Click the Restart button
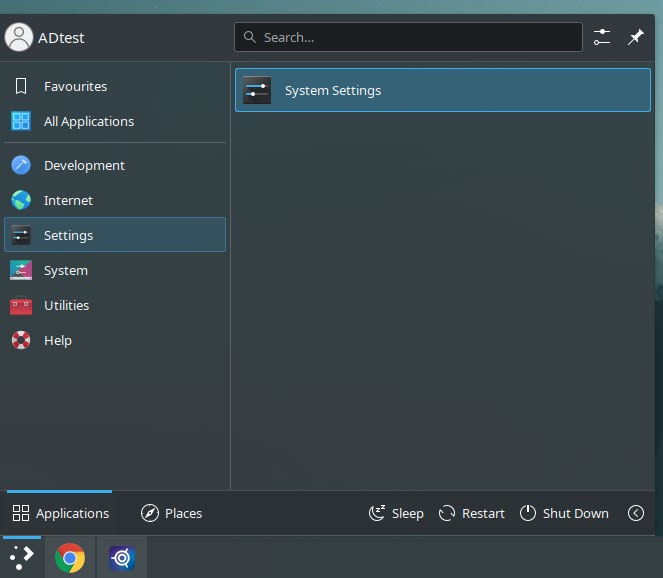663x578 pixels. click(x=471, y=513)
